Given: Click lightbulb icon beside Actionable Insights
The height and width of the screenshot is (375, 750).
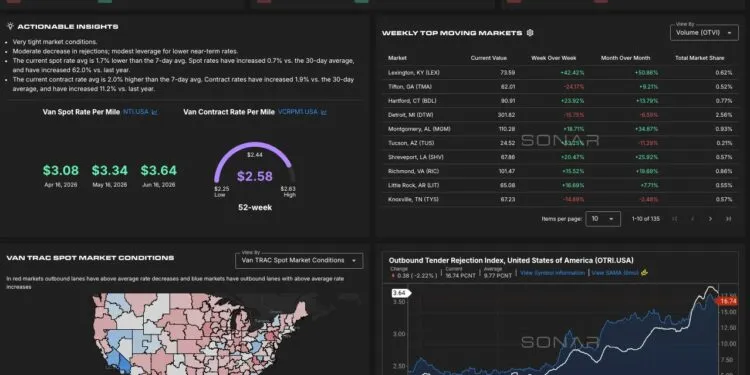Looking at the screenshot, I should (10, 26).
